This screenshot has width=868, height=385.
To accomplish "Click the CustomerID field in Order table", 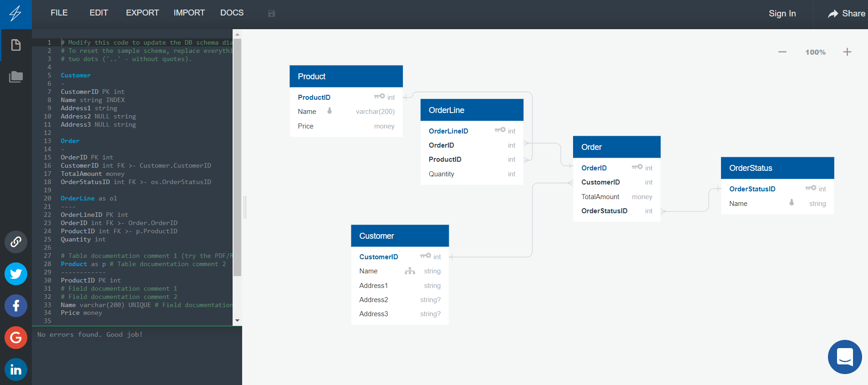I will pos(617,182).
